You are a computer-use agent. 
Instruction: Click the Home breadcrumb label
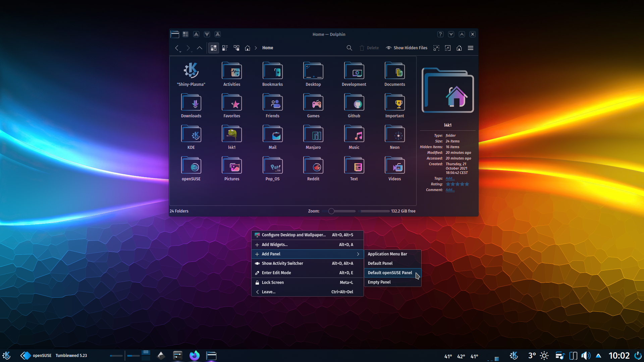pyautogui.click(x=268, y=48)
